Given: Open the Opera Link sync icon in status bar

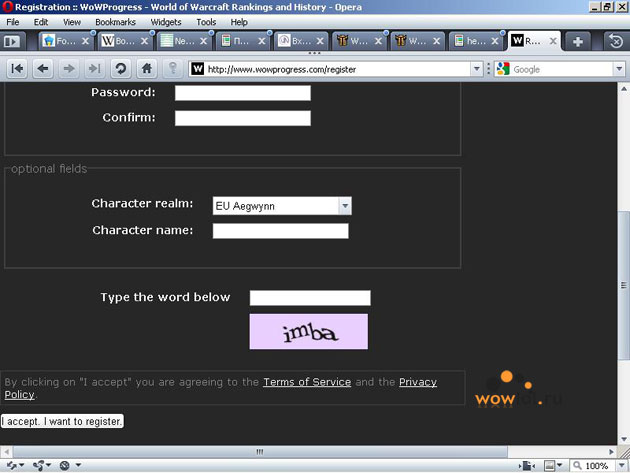Looking at the screenshot, I should pyautogui.click(x=15, y=465).
